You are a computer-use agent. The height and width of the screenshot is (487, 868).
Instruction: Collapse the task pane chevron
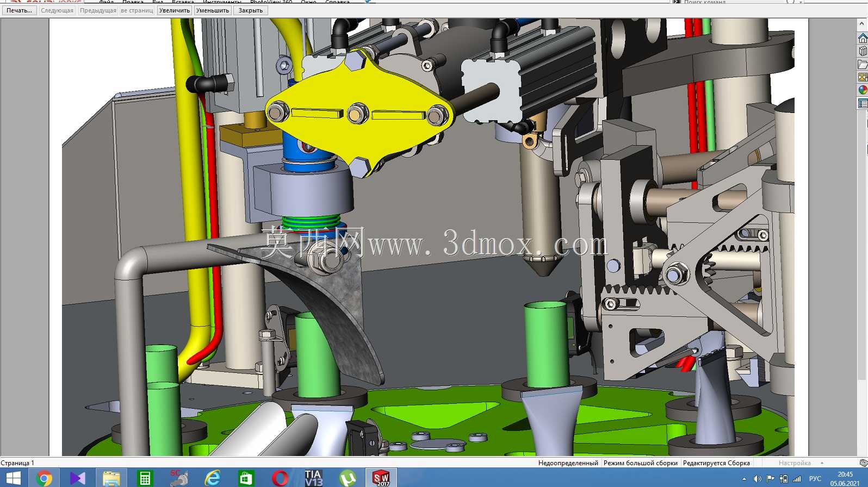click(862, 24)
